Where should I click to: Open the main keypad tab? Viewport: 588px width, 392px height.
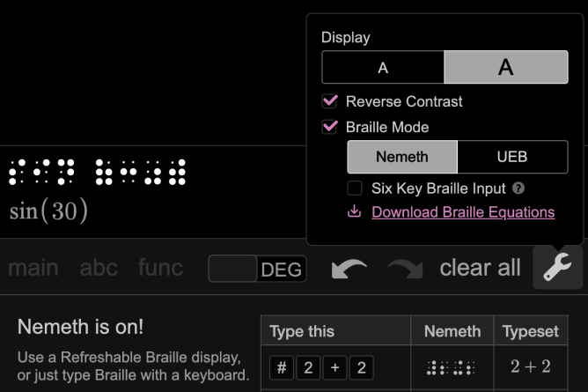click(x=33, y=268)
